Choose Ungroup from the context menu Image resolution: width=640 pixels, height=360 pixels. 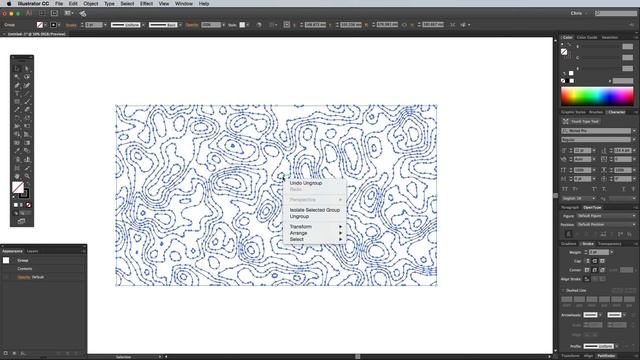pos(299,216)
